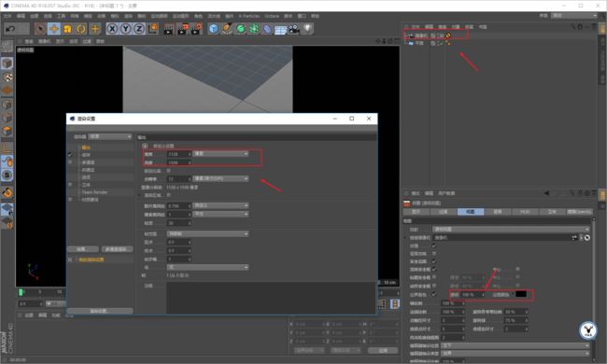Toggle the checked border tint checkbox

(x=434, y=294)
